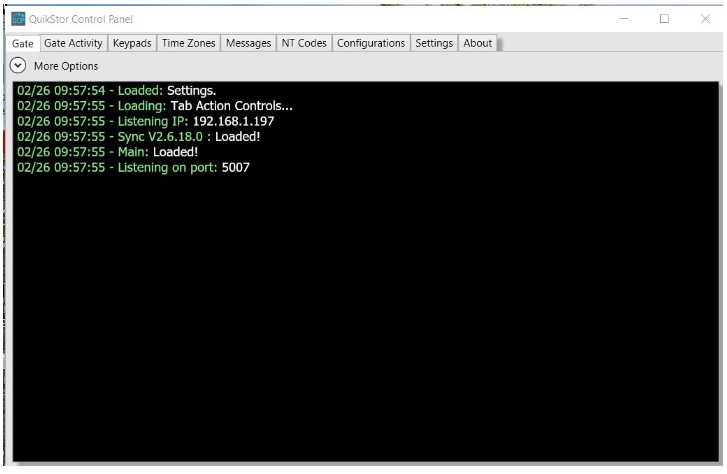This screenshot has width=727, height=474.
Task: Switch to the NT Codes tab
Action: 304,43
